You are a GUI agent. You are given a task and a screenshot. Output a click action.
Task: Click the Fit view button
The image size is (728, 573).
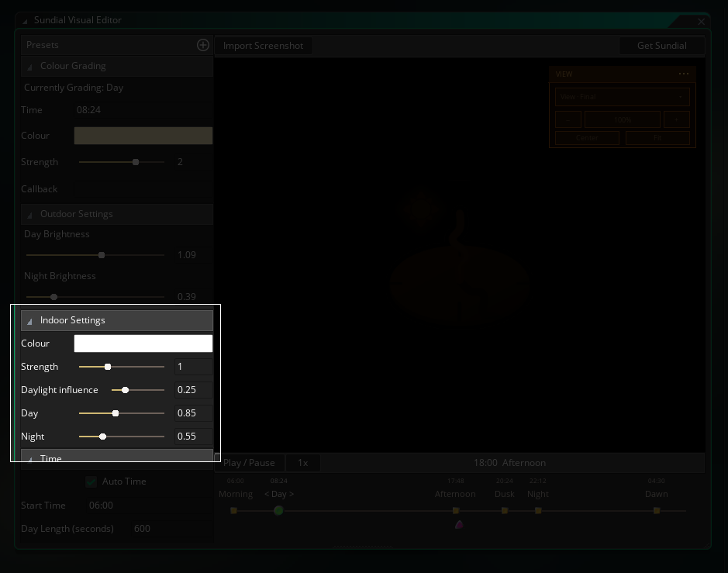(657, 138)
